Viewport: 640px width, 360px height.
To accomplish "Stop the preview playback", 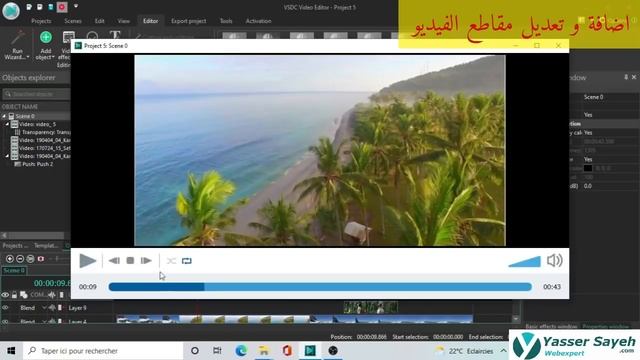I will tap(130, 260).
